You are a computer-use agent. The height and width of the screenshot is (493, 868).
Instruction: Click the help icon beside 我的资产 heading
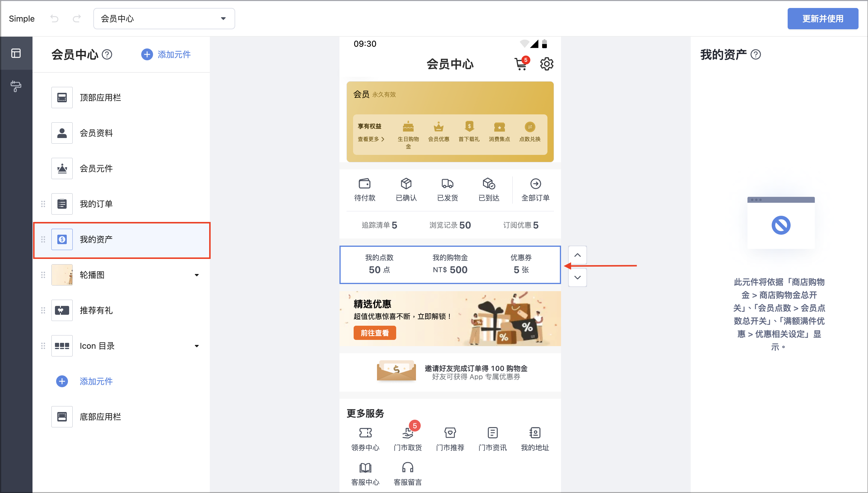pyautogui.click(x=756, y=54)
